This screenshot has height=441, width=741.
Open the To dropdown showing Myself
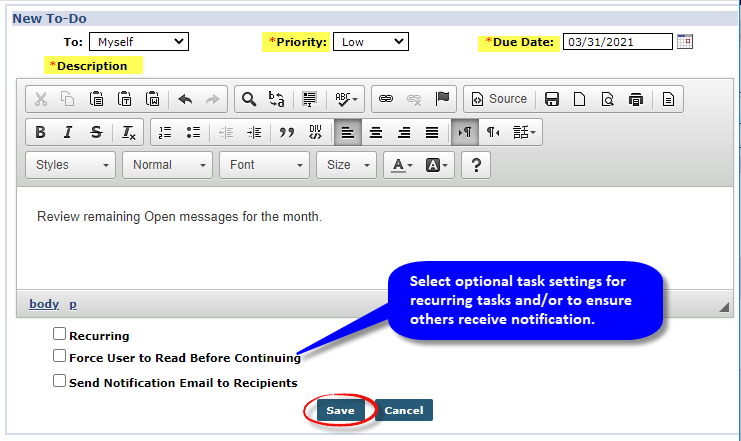tap(138, 41)
